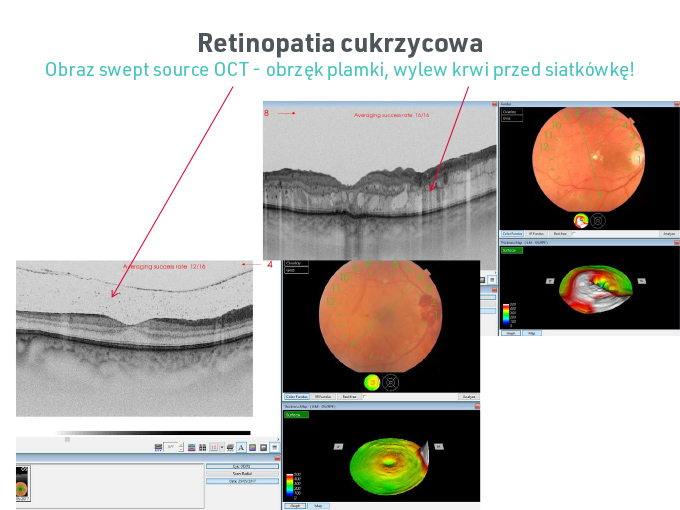Select the text annotation 'A' toolbar icon
This screenshot has width=680, height=510.
pyautogui.click(x=241, y=447)
